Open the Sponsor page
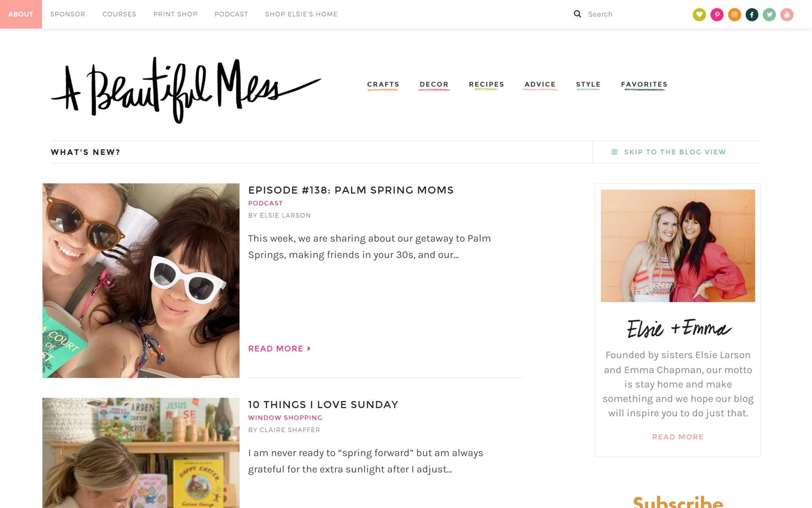812x508 pixels. (x=68, y=14)
